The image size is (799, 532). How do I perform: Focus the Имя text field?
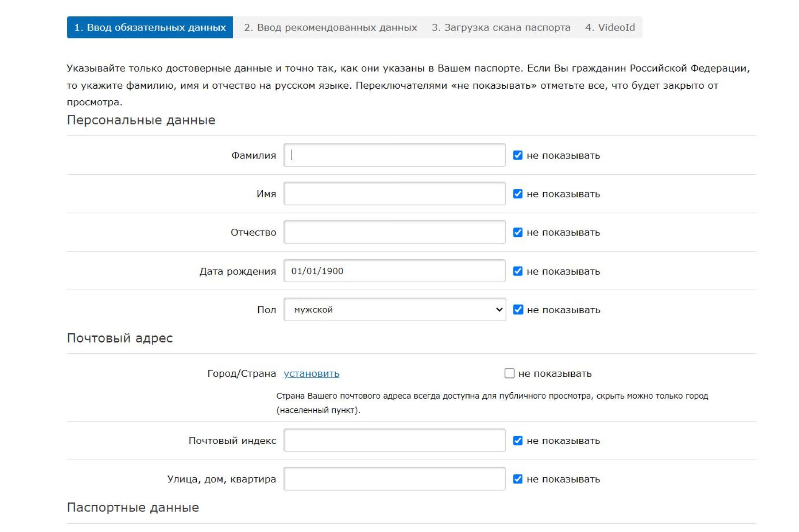394,194
